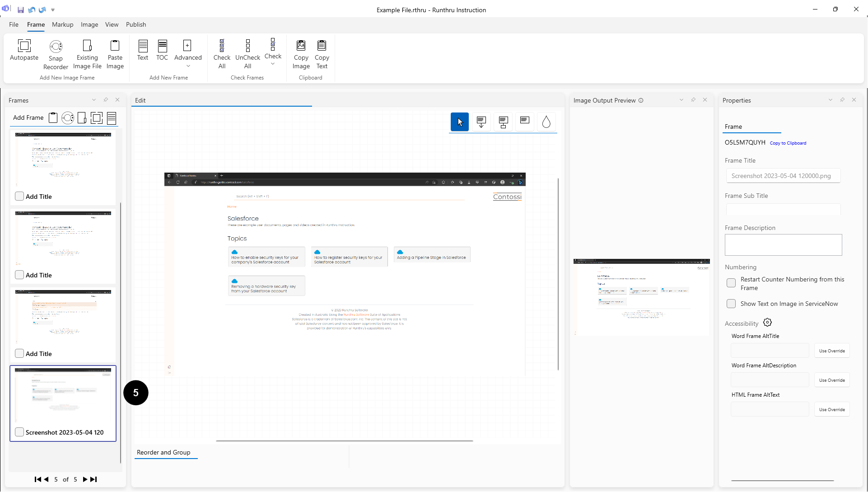Click the Autopaste ribbon icon
Screen dimensions: 868x492
(24, 50)
